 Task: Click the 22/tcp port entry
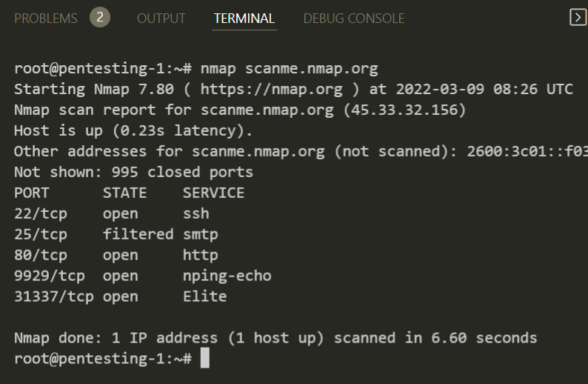pyautogui.click(x=40, y=213)
